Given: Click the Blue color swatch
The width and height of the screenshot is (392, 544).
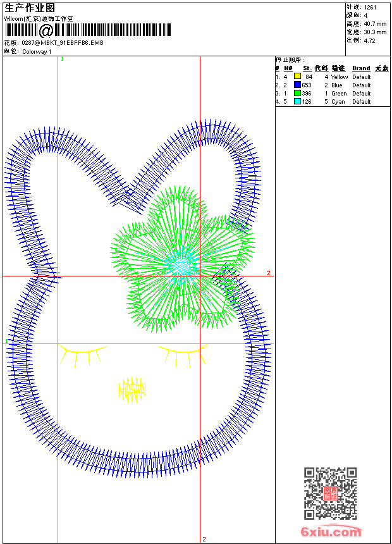Looking at the screenshot, I should [297, 85].
